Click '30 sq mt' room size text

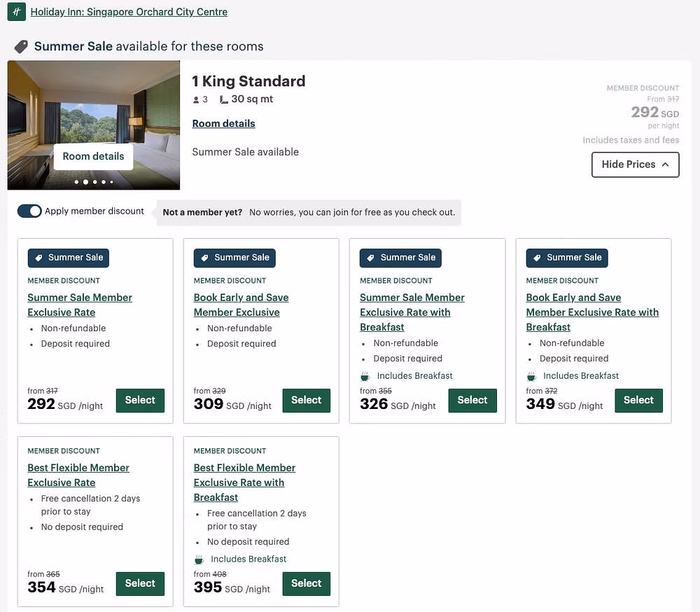pyautogui.click(x=252, y=99)
